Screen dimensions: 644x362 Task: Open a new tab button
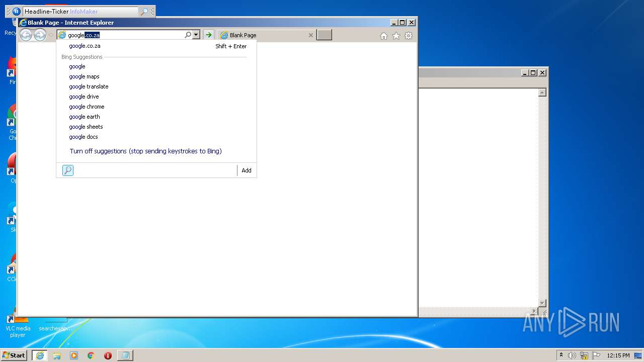pos(324,35)
